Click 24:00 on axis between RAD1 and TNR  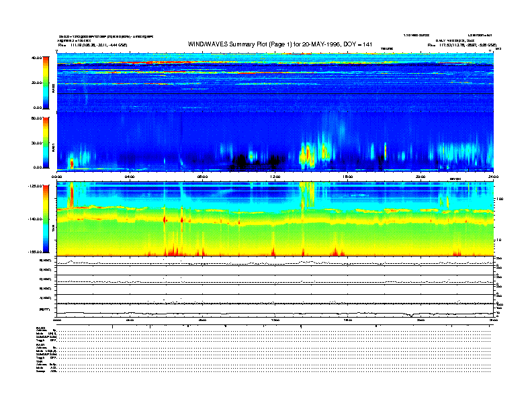(x=493, y=177)
